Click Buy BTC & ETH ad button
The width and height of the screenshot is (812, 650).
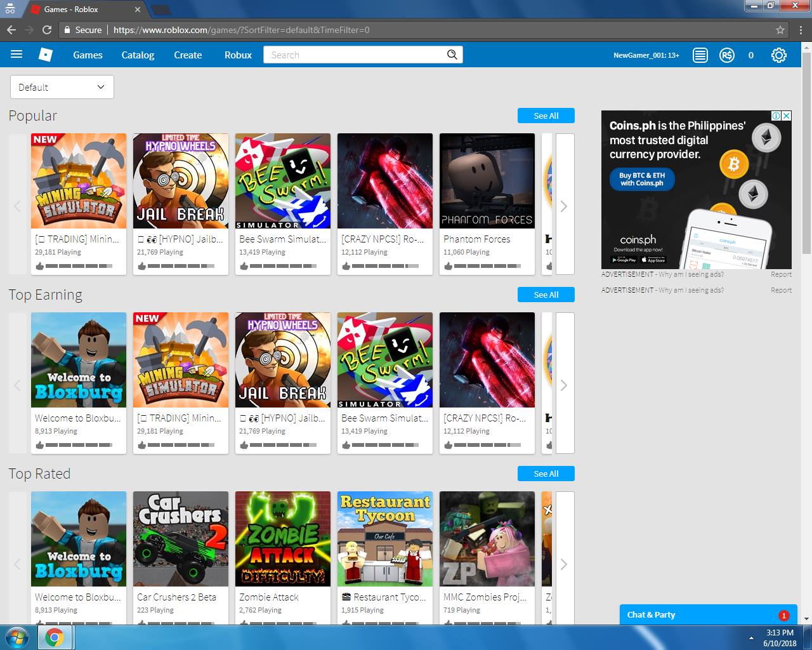(642, 179)
